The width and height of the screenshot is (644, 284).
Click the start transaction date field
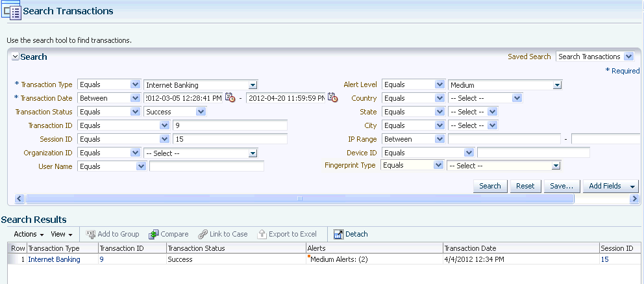(183, 98)
